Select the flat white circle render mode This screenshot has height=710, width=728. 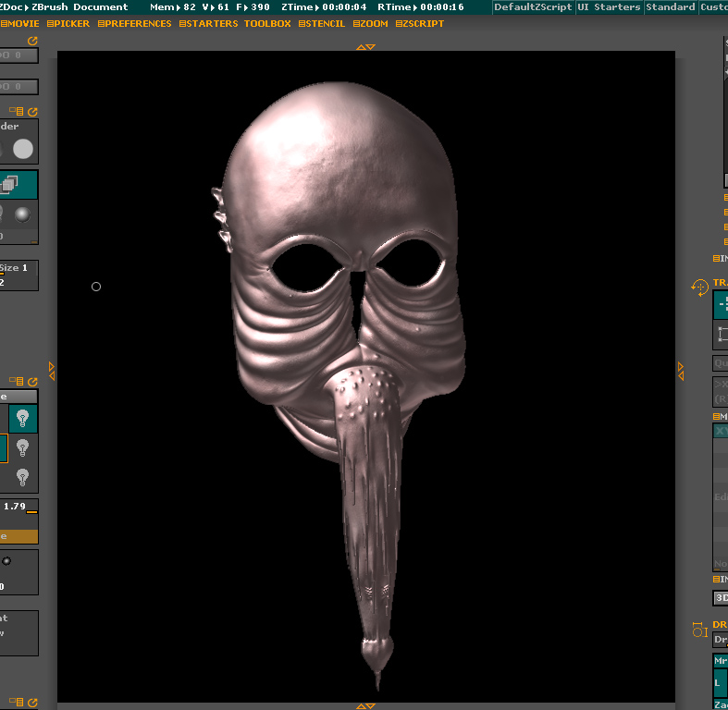tap(23, 149)
